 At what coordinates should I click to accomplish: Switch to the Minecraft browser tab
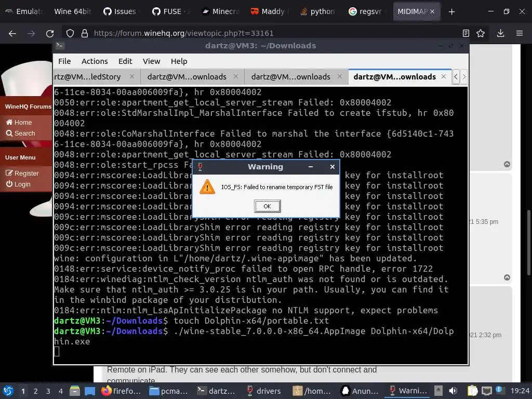[220, 11]
